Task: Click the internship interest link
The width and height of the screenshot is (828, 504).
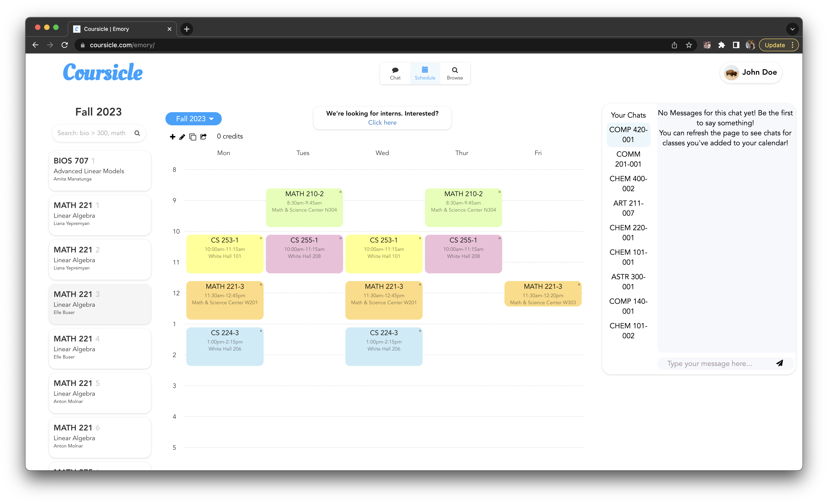Action: click(382, 122)
